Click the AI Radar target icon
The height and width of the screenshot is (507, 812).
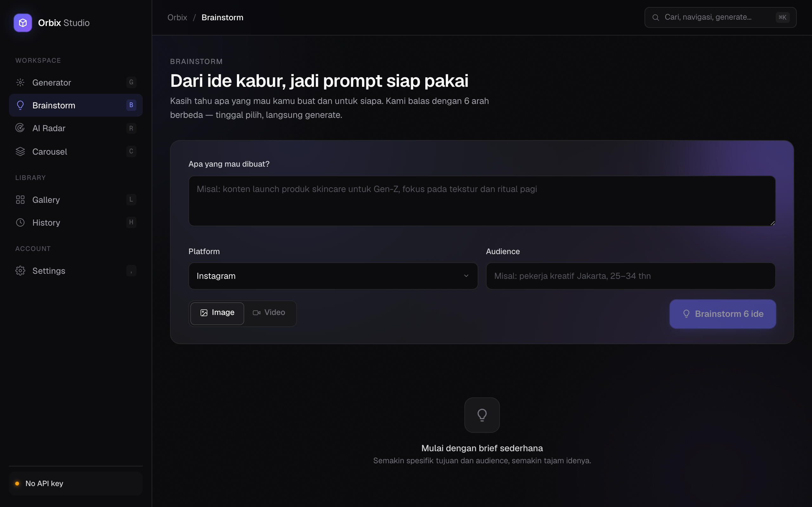tap(20, 128)
